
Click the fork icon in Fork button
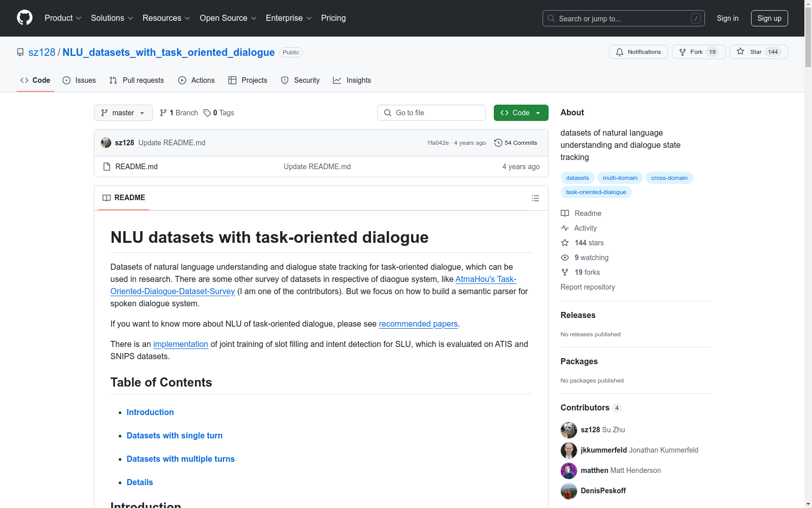(x=683, y=52)
